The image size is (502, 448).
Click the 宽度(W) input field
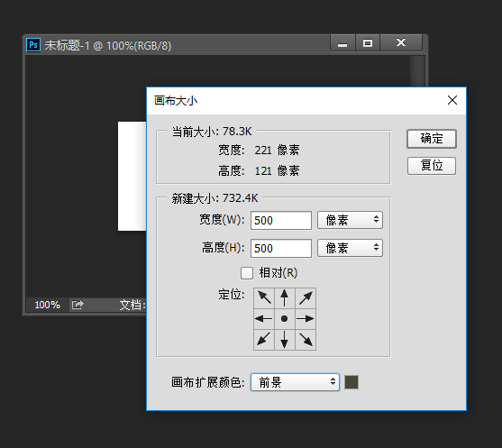281,220
